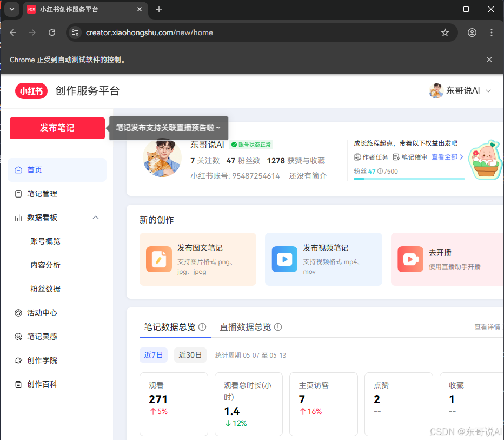This screenshot has height=440, width=504.
Task: Click info icon beside 直播数据总览
Action: tap(278, 327)
